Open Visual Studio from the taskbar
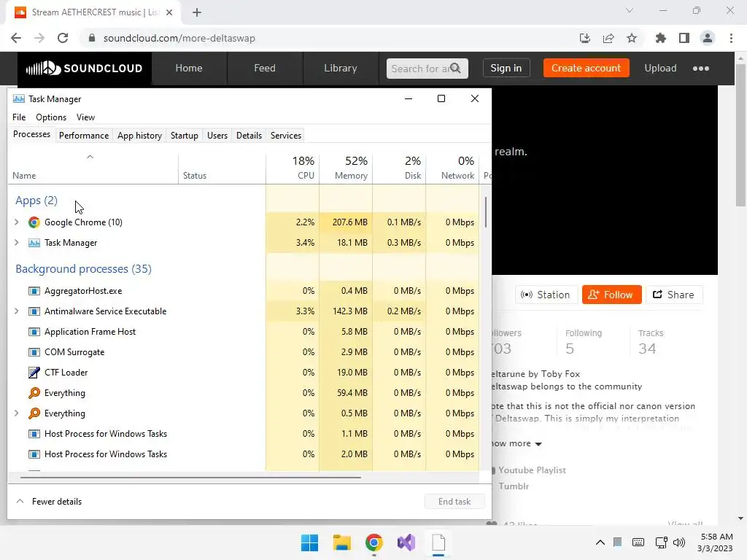The image size is (747, 560). point(406,542)
